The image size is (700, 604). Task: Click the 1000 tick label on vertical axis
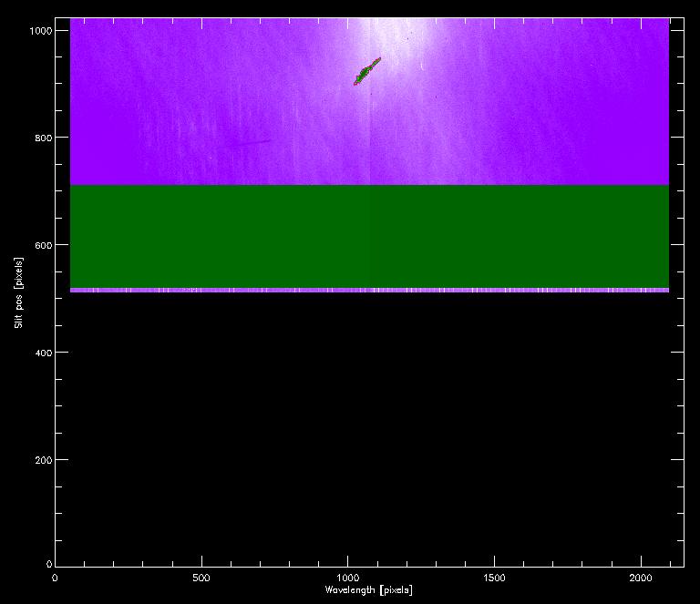(x=41, y=31)
